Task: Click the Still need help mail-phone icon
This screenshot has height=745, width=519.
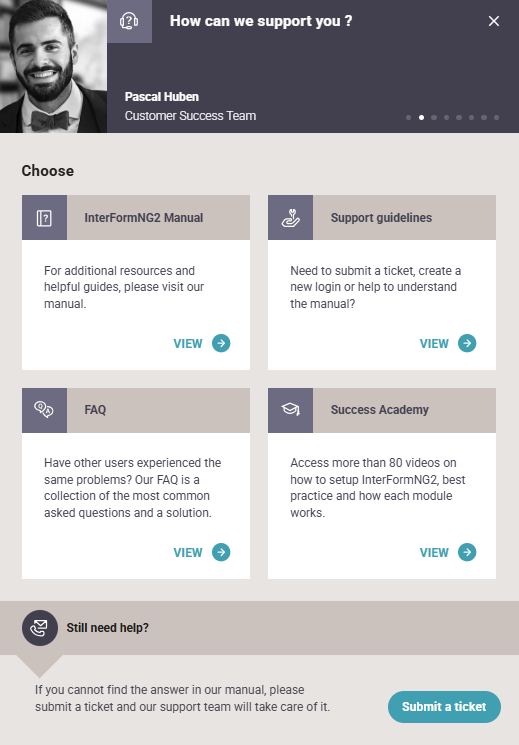Action: (40, 628)
